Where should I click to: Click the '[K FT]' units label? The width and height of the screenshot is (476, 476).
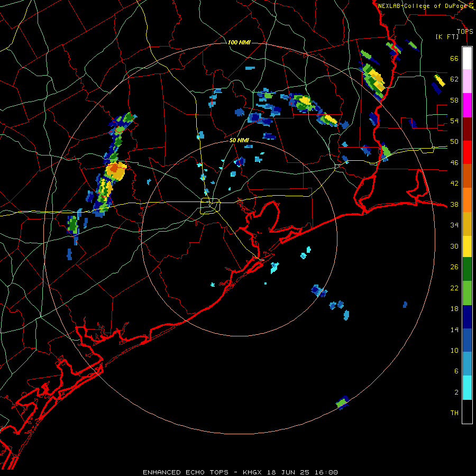click(x=447, y=36)
